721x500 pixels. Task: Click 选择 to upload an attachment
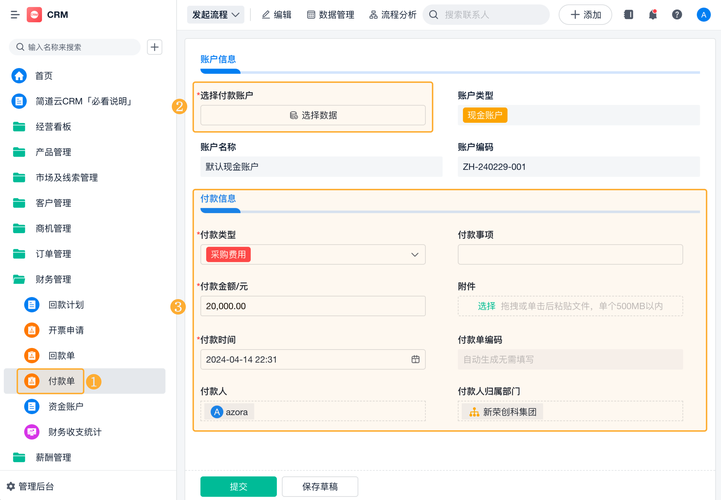486,306
